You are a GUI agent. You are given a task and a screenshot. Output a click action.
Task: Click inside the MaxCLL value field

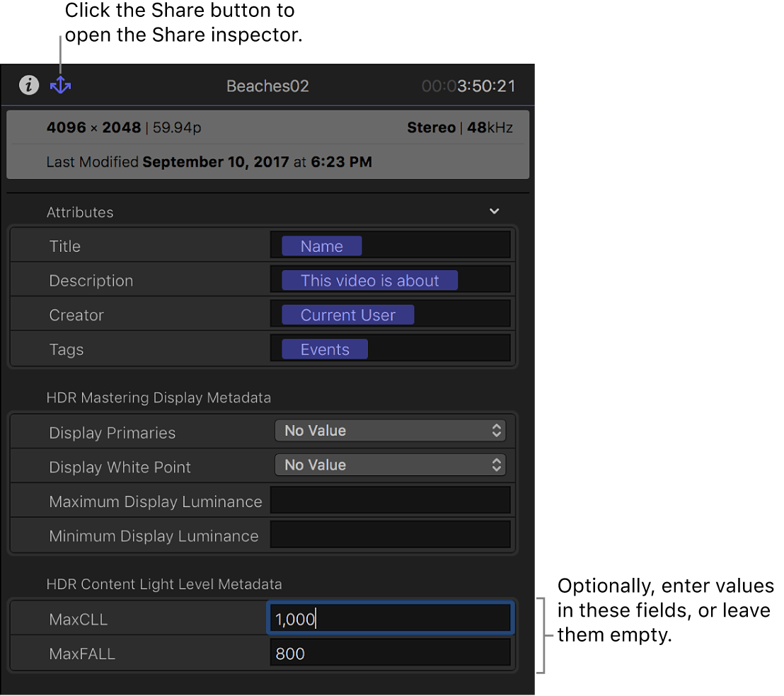click(x=390, y=617)
